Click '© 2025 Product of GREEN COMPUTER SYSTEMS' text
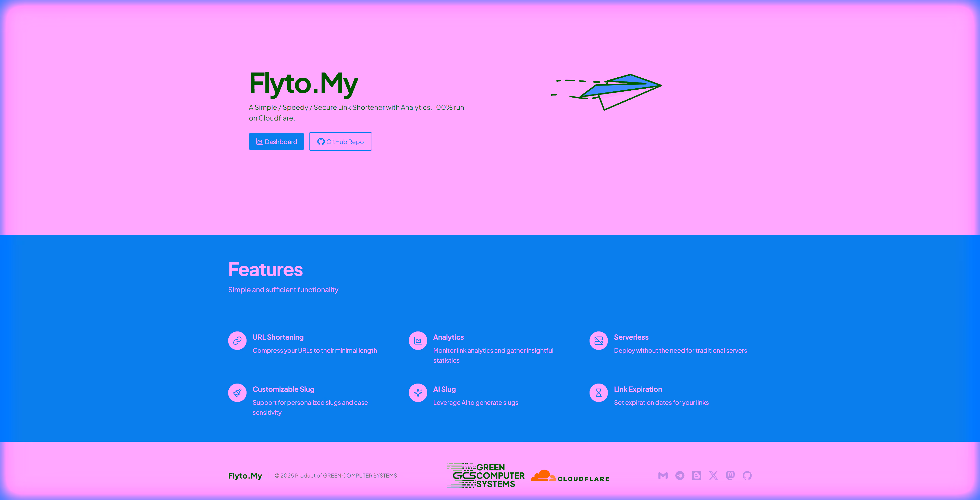The height and width of the screenshot is (500, 980). coord(336,476)
